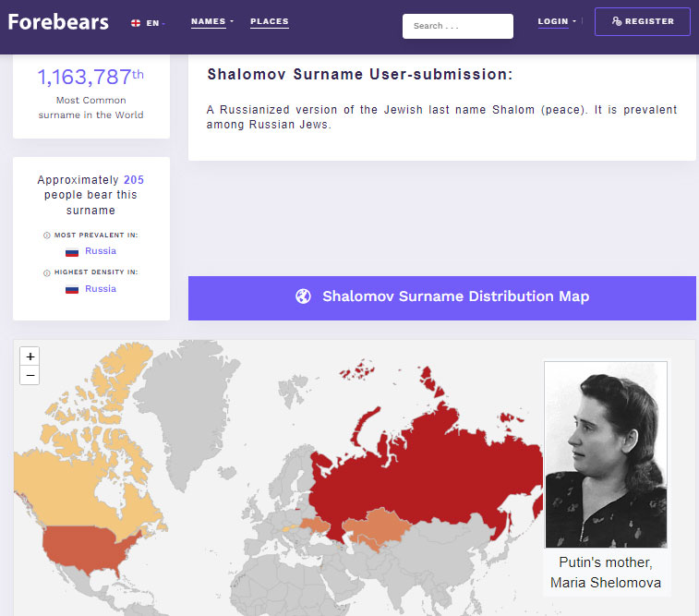
Task: Expand the EN language dropdown
Action: (155, 23)
